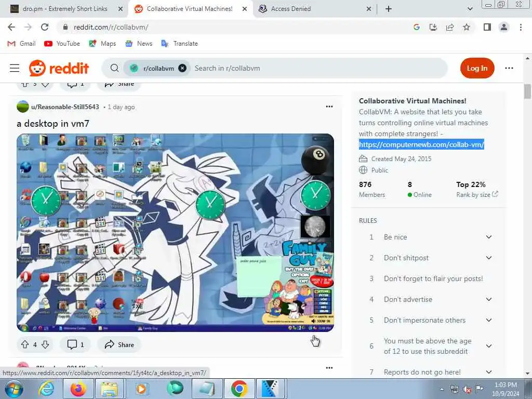Open the YouTube bookmark
532x399 pixels.
pyautogui.click(x=62, y=44)
